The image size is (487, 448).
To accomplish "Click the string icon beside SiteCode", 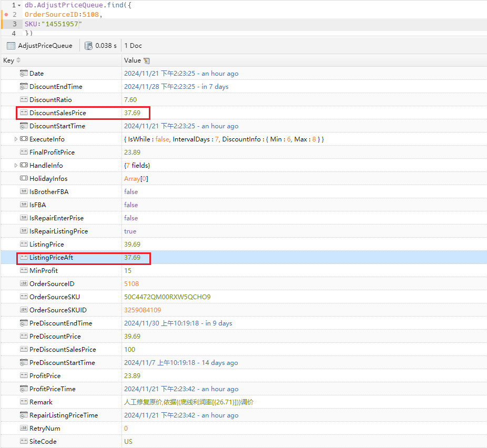I will (24, 441).
